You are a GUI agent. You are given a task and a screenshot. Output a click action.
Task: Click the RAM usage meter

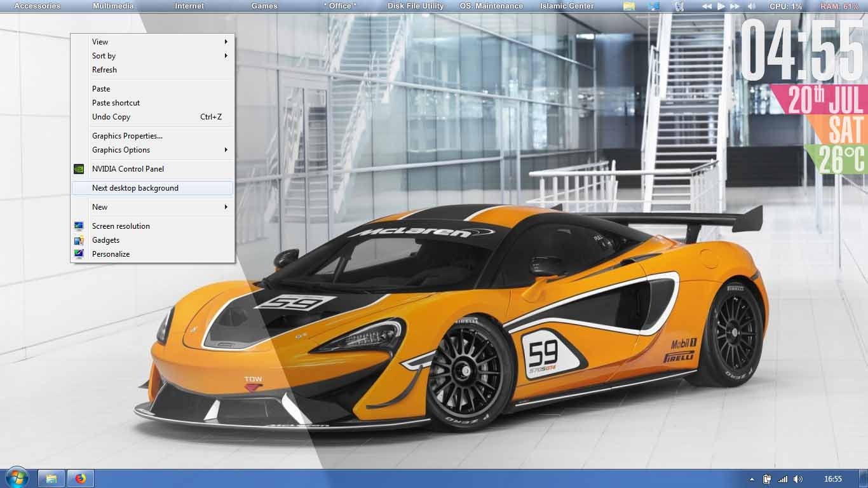839,6
